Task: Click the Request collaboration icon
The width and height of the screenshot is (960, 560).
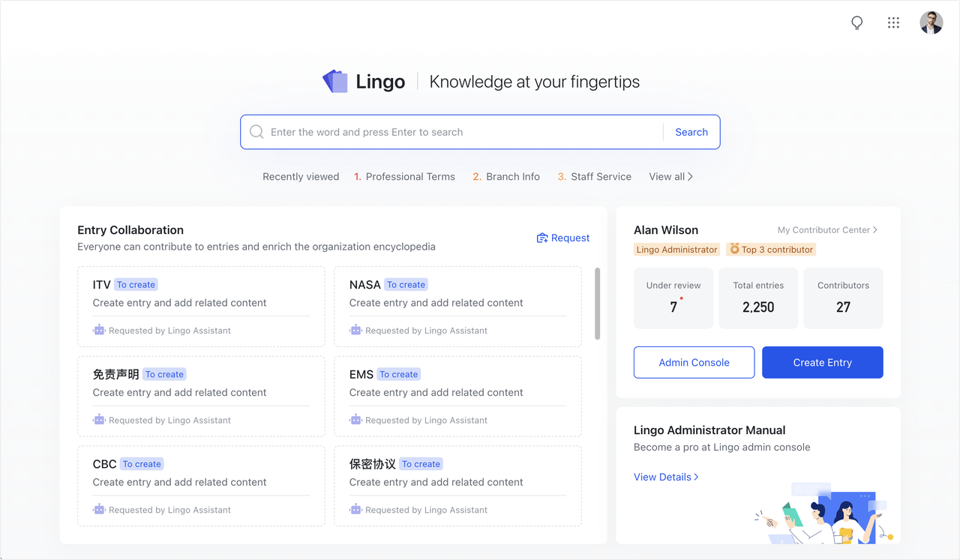Action: (x=542, y=238)
